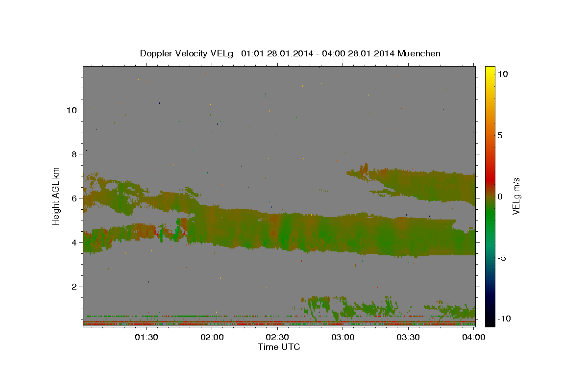This screenshot has height=392, width=588.
Task: Click the colorbar value 10 label
Action: coord(502,73)
